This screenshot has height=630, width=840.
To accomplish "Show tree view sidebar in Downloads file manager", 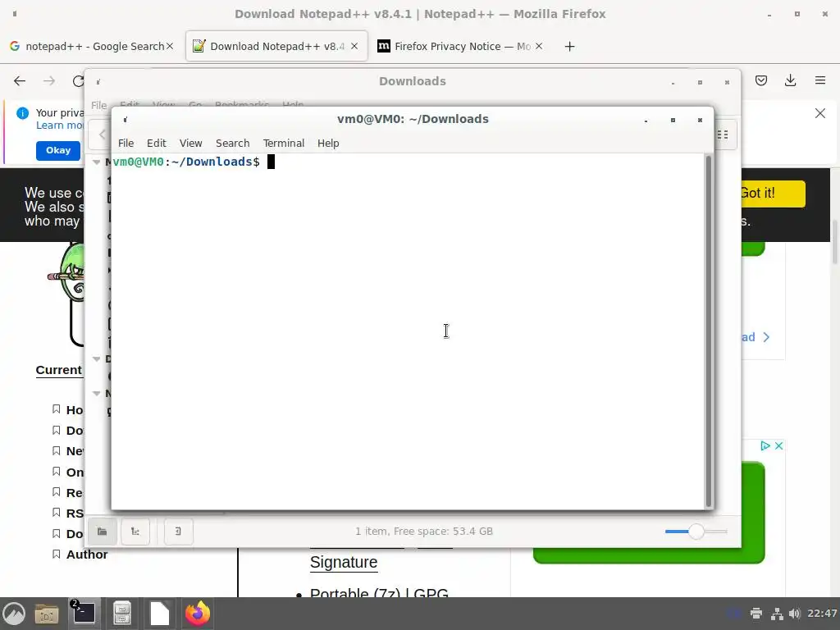I will 135,532.
